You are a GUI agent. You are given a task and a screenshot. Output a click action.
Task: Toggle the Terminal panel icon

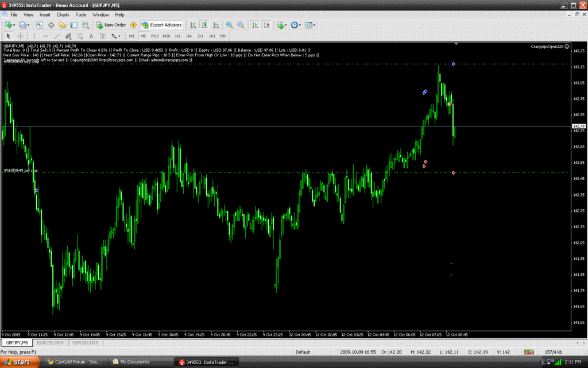[74, 25]
